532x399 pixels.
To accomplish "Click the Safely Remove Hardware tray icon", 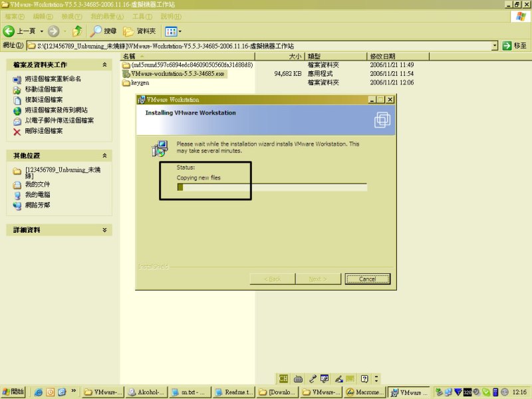I will [x=439, y=392].
